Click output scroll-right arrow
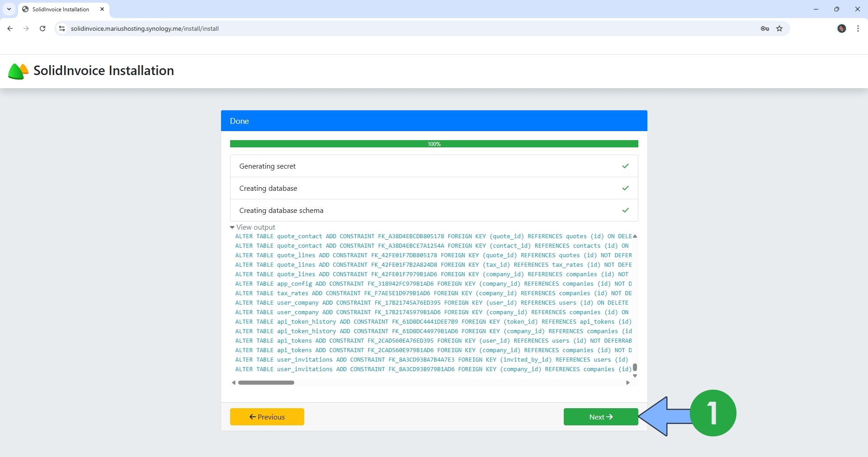This screenshot has height=457, width=868. coord(627,382)
